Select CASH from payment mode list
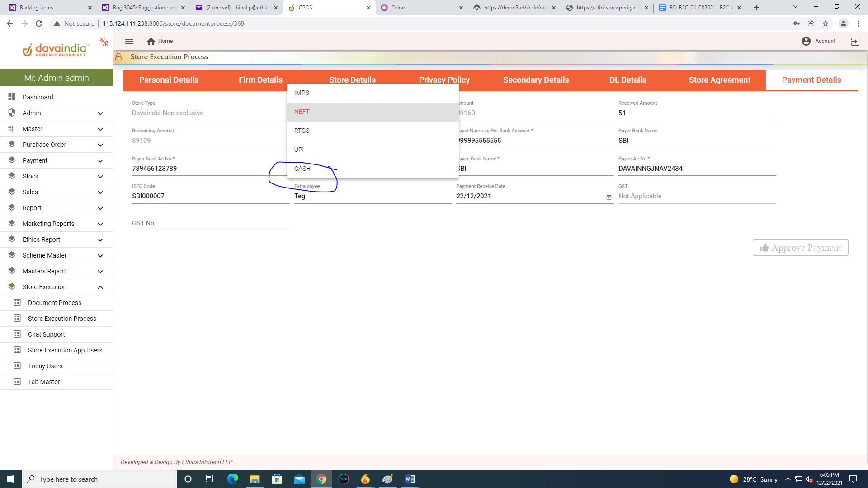 [x=302, y=169]
